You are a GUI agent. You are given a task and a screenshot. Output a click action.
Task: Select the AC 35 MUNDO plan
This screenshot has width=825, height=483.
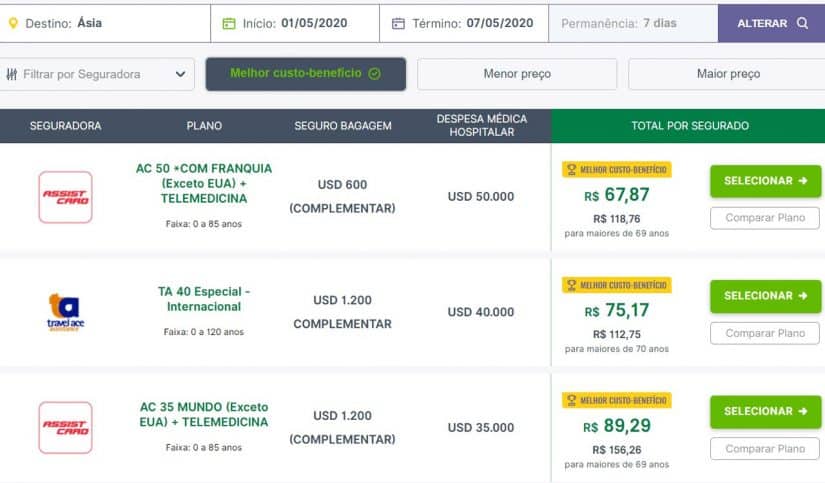[766, 411]
